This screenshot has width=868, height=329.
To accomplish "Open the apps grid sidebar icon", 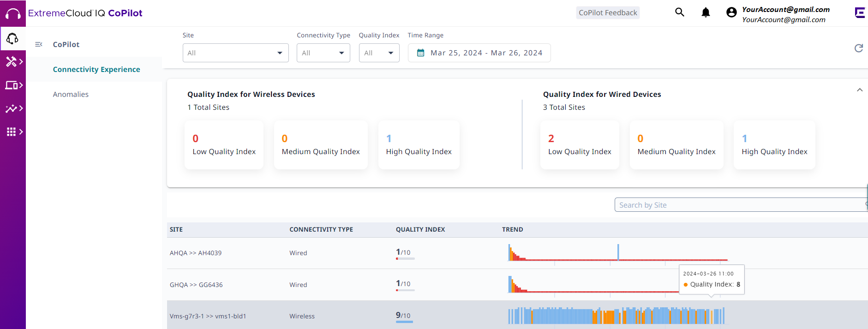I will click(12, 132).
